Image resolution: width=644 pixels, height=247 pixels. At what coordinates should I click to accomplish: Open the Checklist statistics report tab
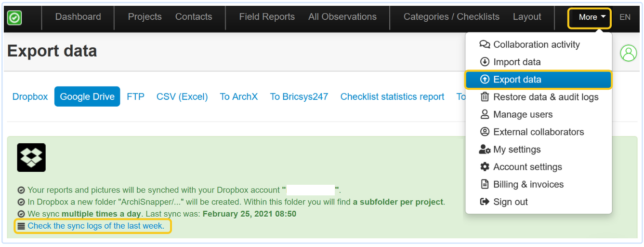click(392, 96)
